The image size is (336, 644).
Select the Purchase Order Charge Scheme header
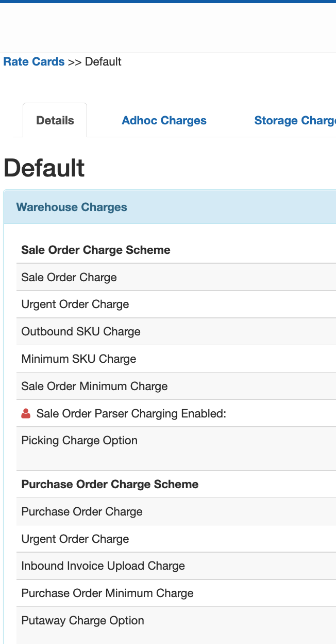coord(110,485)
